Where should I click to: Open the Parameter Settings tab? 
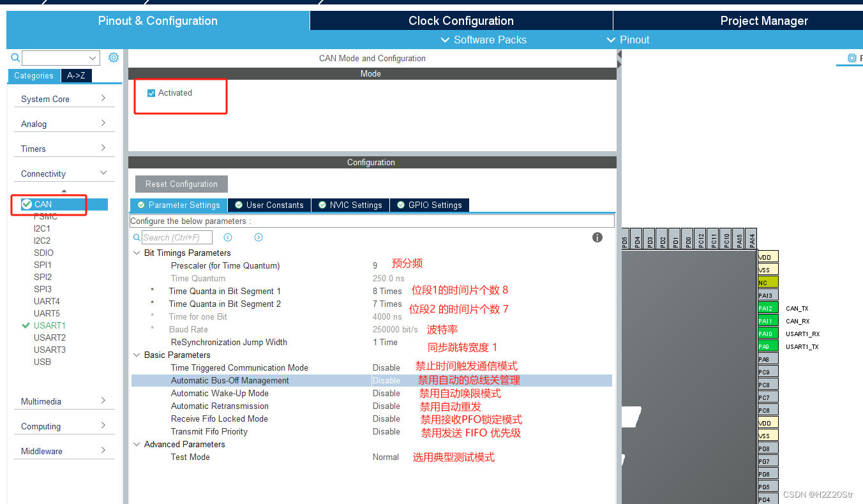[179, 205]
